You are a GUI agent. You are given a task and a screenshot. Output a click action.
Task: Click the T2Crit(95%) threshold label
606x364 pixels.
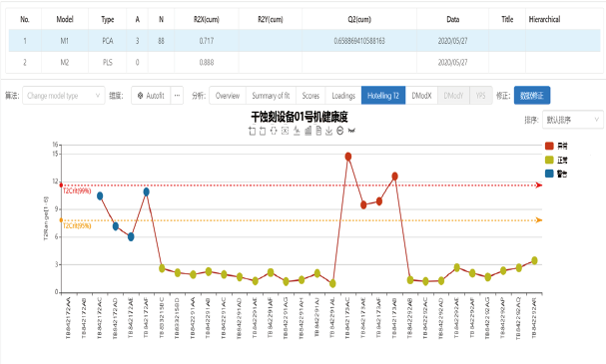(x=77, y=225)
